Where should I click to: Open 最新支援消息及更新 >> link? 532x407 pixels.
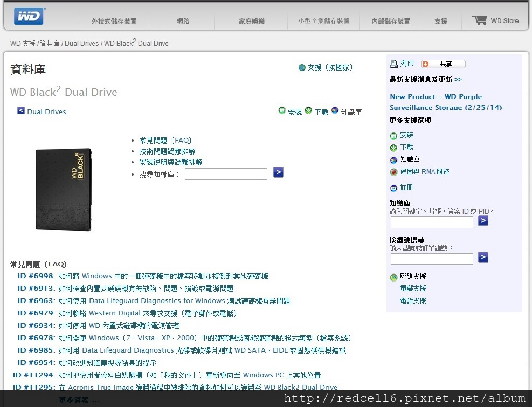click(425, 79)
